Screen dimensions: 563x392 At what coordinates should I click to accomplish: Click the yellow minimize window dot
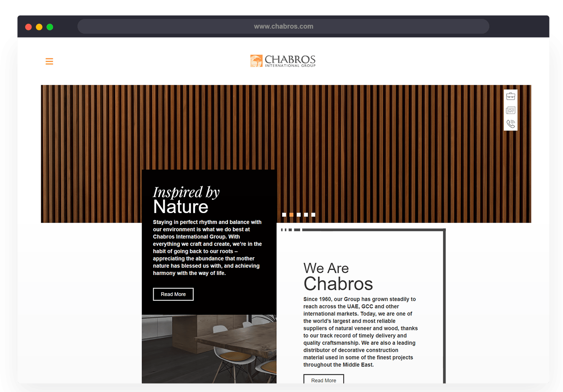coord(39,27)
